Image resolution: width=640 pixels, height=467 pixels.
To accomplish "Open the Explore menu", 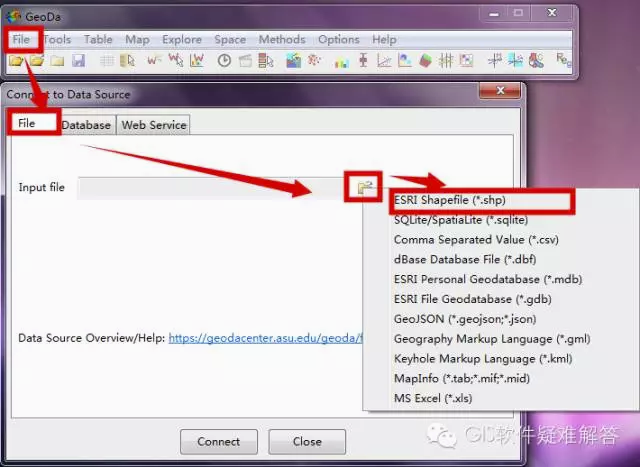I will coord(182,40).
